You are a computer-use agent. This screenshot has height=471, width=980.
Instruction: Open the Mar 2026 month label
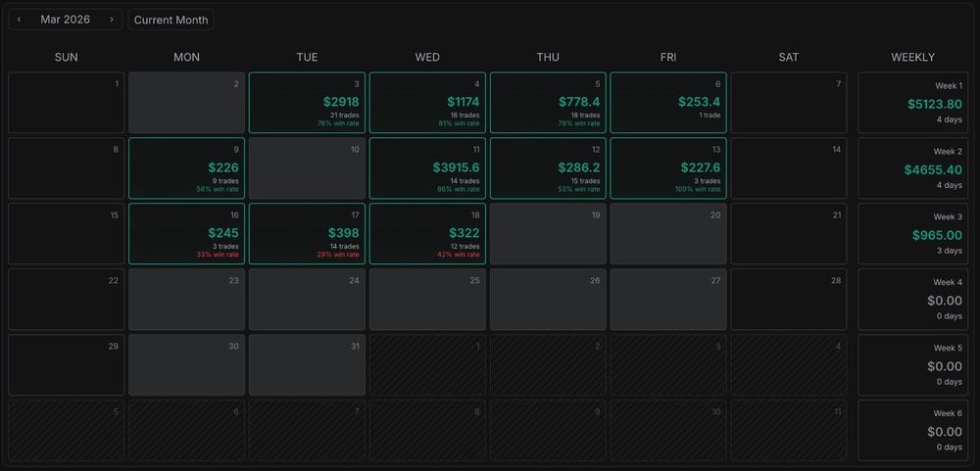(65, 20)
